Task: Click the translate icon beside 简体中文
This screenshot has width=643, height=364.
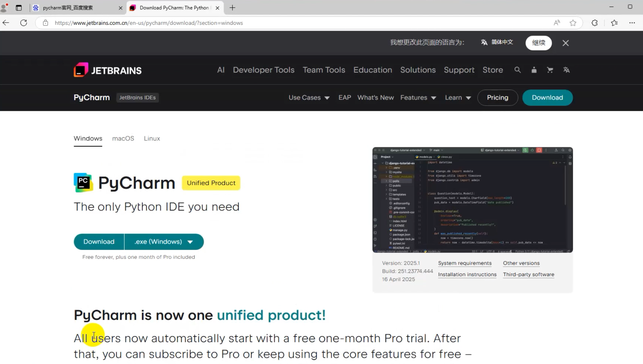Action: [x=484, y=42]
